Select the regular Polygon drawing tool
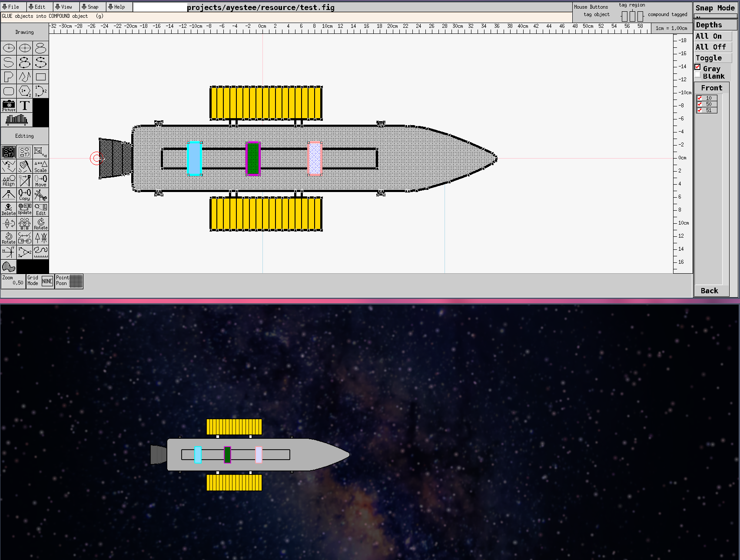Screen dimensions: 740x560 tap(25, 91)
